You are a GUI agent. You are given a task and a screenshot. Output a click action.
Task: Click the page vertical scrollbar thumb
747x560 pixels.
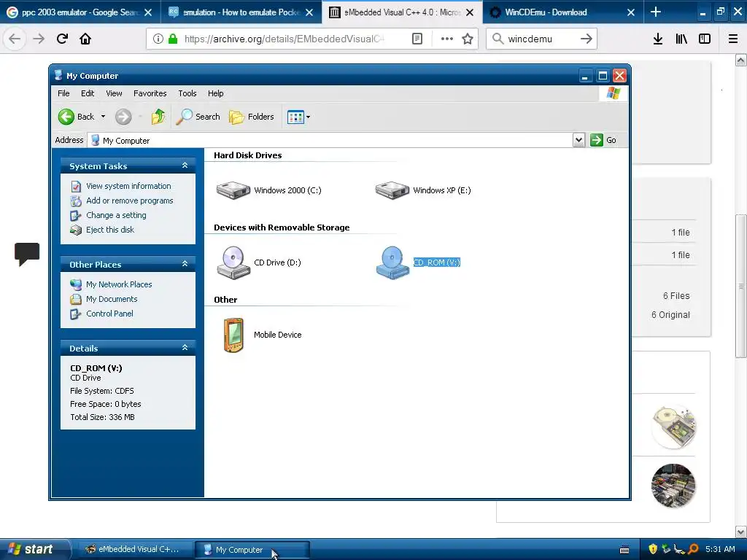pos(740,286)
